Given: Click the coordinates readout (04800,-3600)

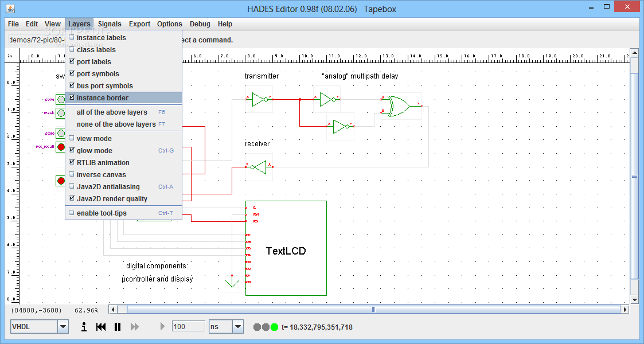Looking at the screenshot, I should pyautogui.click(x=36, y=310).
